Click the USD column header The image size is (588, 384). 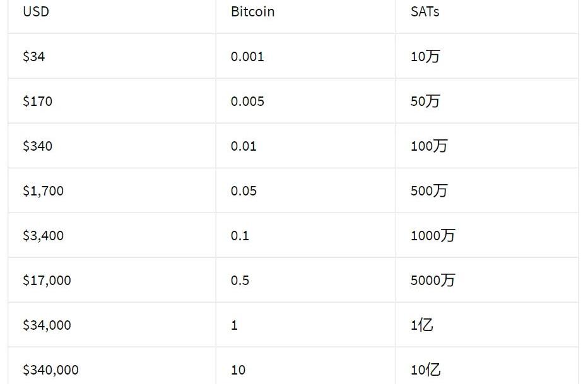(36, 12)
